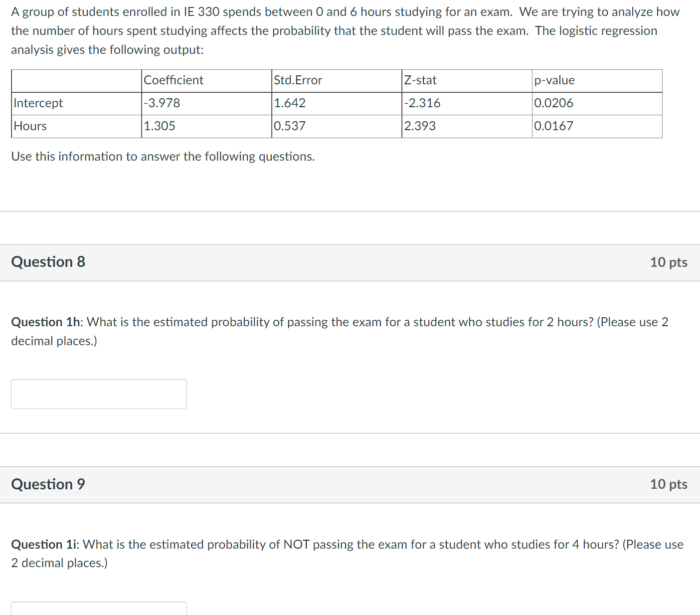
Task: Select the Question 8 header
Action: click(x=48, y=261)
